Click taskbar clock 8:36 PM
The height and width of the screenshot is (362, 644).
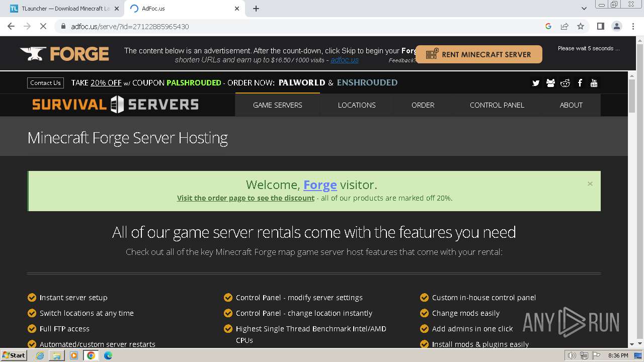point(618,355)
